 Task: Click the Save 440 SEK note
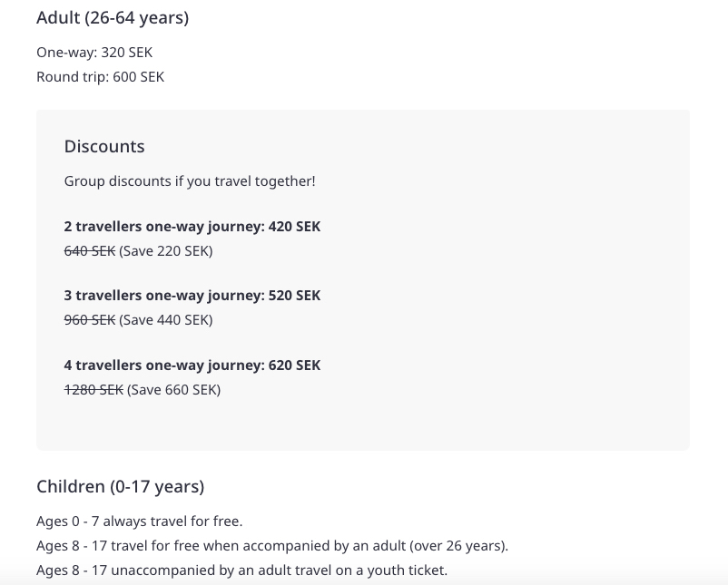[166, 320]
